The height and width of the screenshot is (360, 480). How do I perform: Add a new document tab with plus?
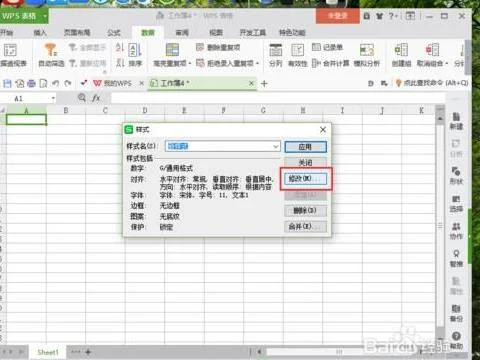(x=264, y=83)
